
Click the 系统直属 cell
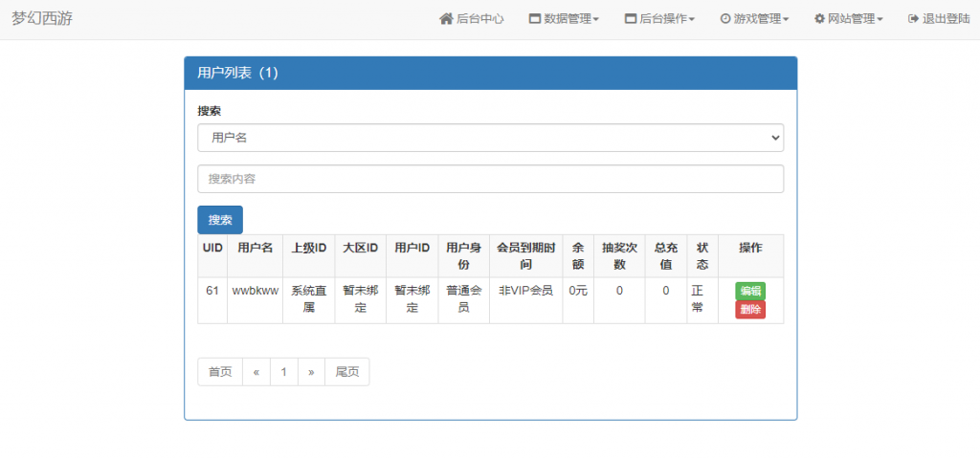point(309,298)
